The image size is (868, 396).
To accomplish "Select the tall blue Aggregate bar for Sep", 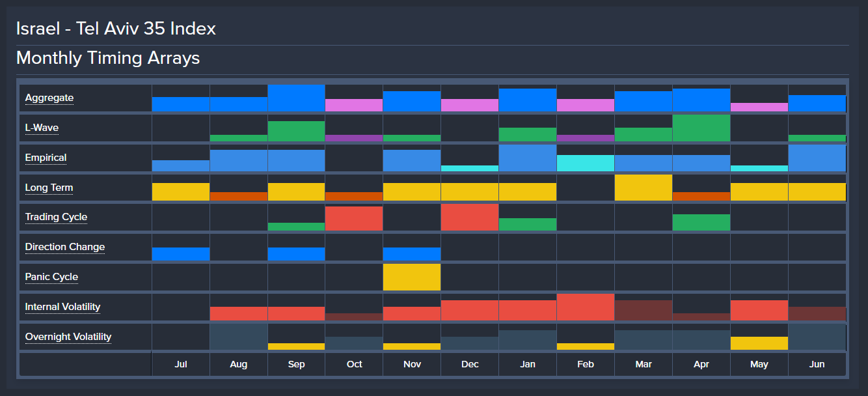I will coord(297,98).
